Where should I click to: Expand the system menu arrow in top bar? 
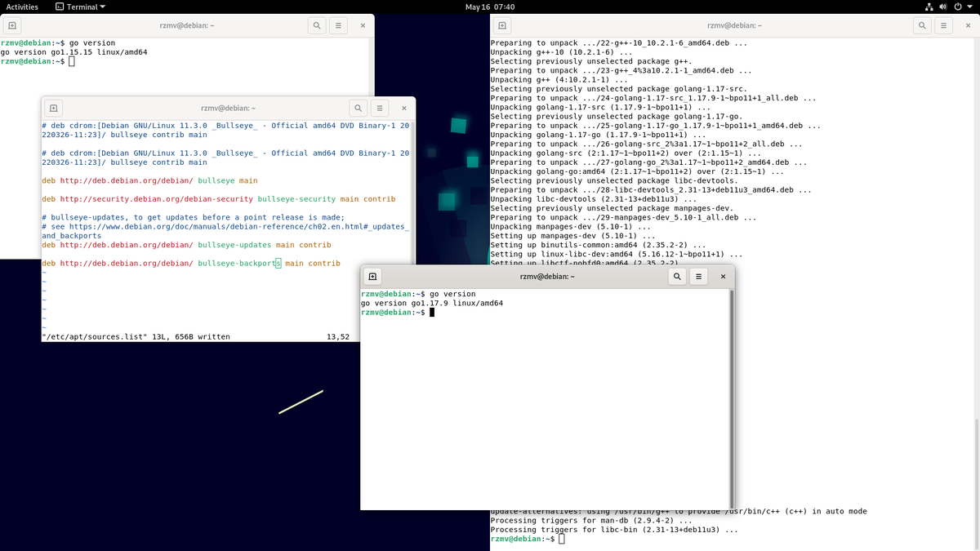click(x=969, y=7)
